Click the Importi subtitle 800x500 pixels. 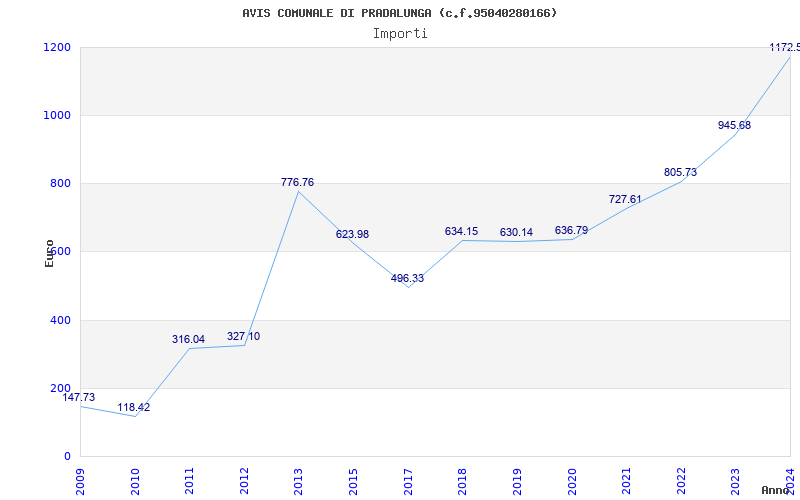tap(400, 33)
